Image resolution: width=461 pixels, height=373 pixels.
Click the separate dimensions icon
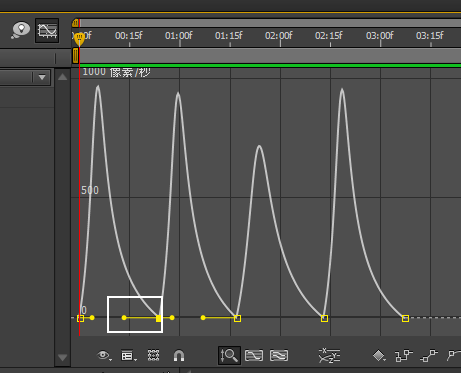click(x=329, y=356)
